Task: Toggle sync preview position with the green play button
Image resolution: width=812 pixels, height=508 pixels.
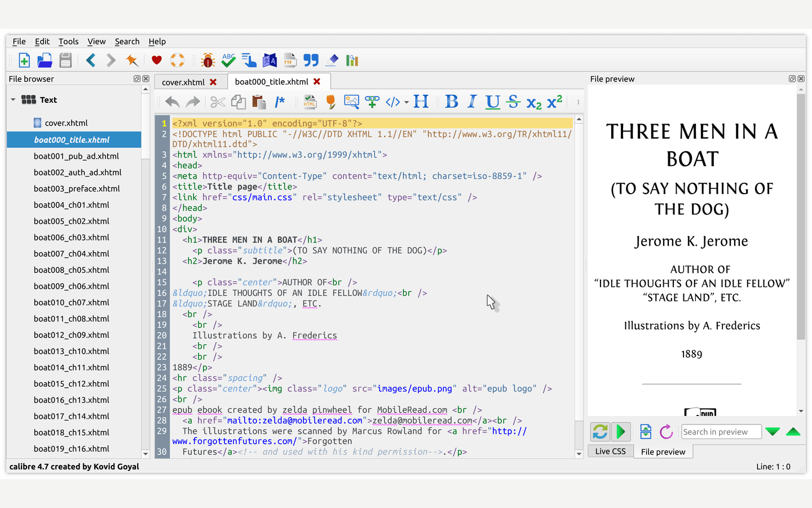Action: click(x=621, y=432)
